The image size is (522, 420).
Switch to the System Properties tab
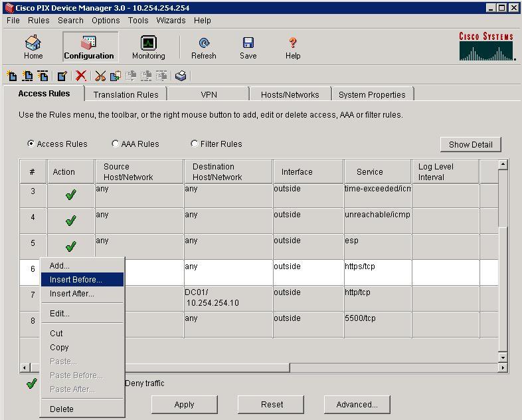(372, 94)
